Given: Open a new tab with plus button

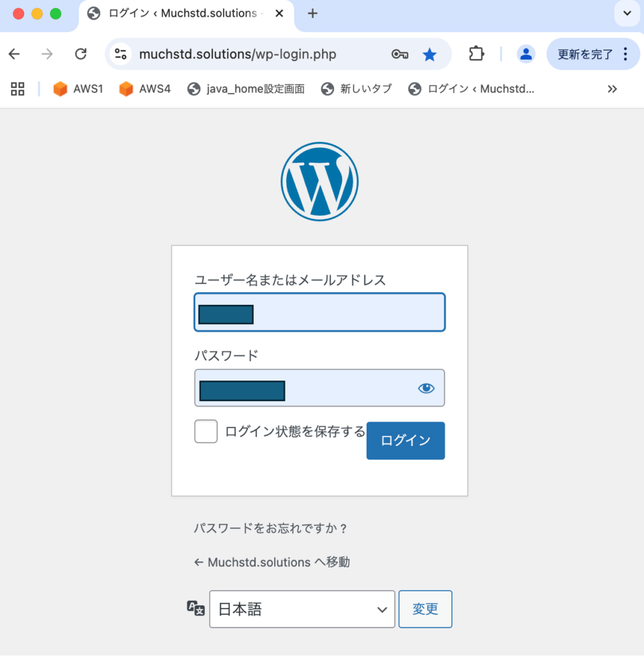Looking at the screenshot, I should pos(312,13).
